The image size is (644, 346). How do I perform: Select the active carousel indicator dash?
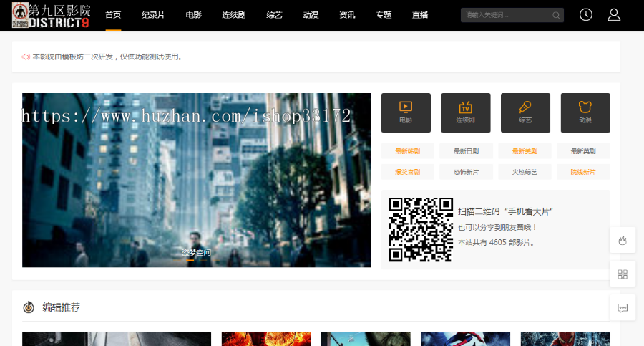pyautogui.click(x=190, y=261)
